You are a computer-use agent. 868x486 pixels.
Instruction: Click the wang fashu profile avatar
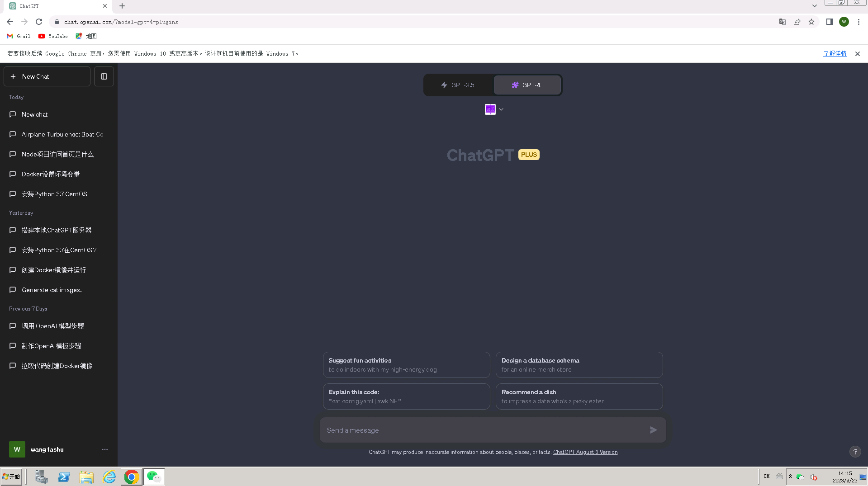click(x=17, y=449)
